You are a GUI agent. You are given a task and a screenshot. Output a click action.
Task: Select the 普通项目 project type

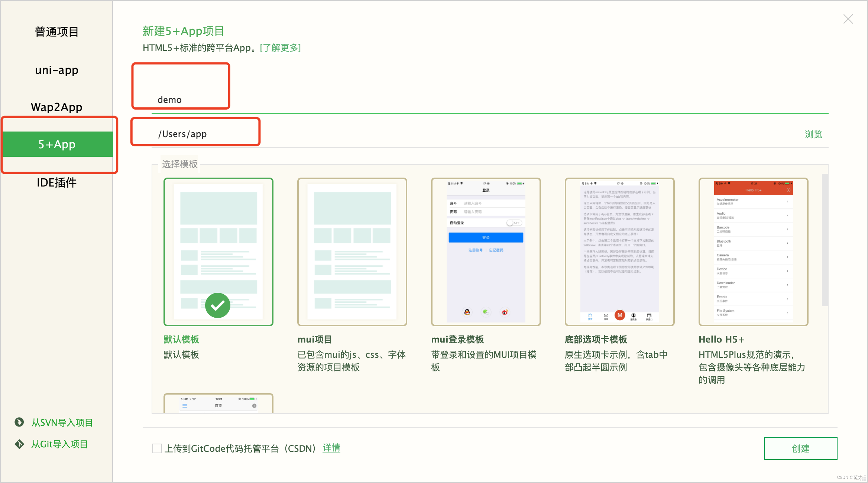tap(56, 32)
